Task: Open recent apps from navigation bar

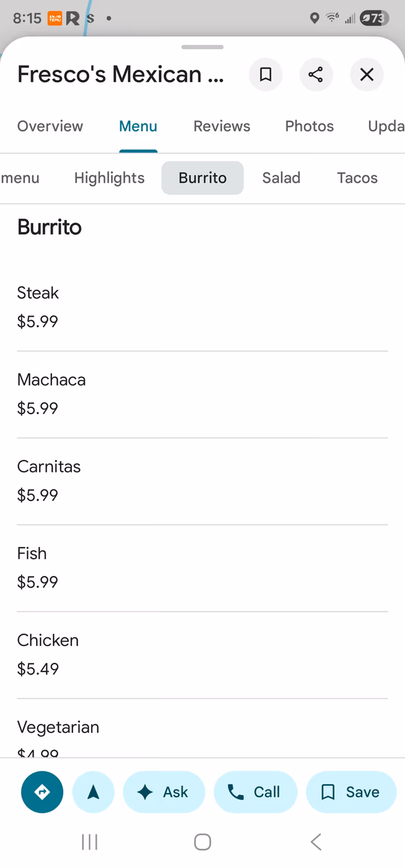Action: coord(90,842)
